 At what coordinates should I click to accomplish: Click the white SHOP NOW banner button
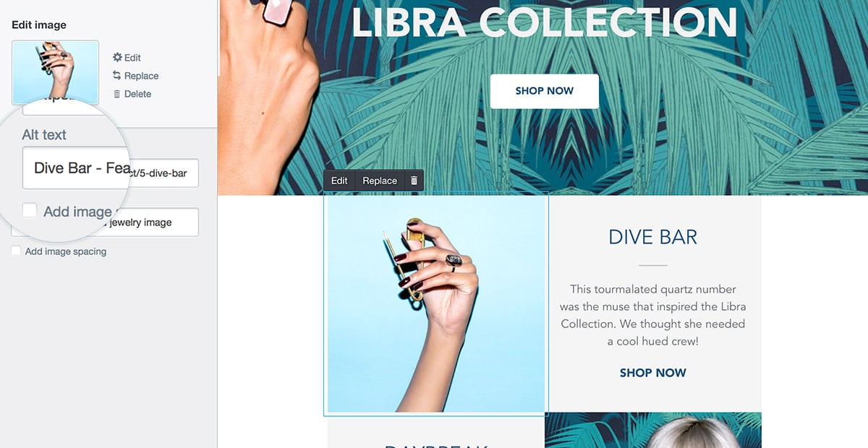pos(545,91)
